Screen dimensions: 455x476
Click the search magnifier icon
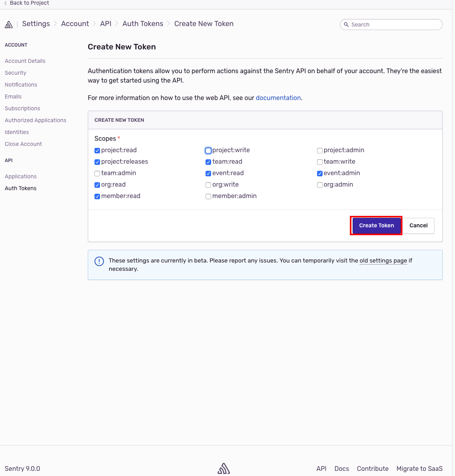[x=346, y=25]
